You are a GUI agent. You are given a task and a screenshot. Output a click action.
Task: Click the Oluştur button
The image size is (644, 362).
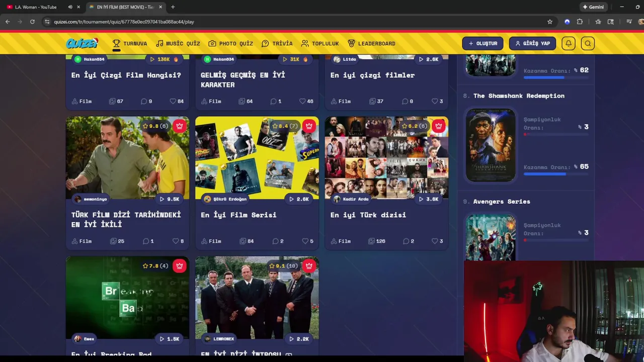482,43
